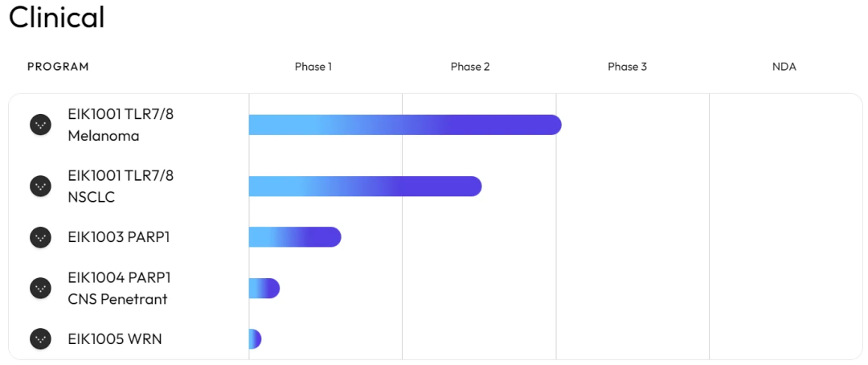Click the EIK1005 WRN progress bar
The height and width of the screenshot is (365, 868).
[x=256, y=339]
